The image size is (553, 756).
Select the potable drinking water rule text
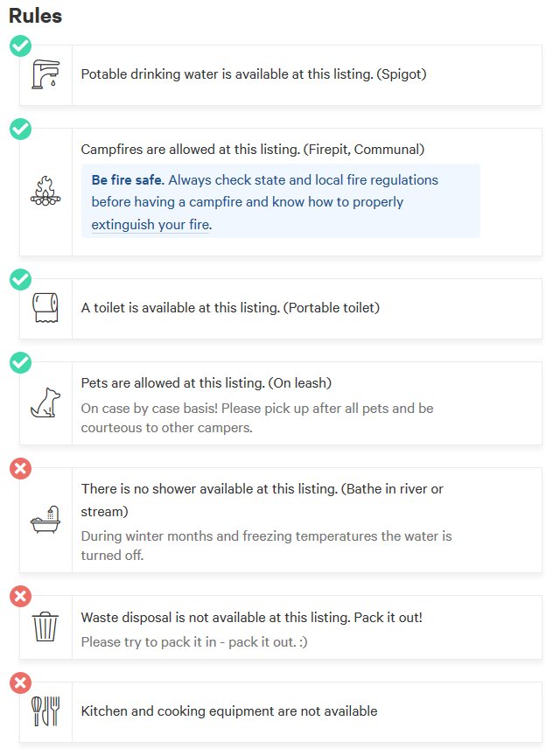coord(254,74)
